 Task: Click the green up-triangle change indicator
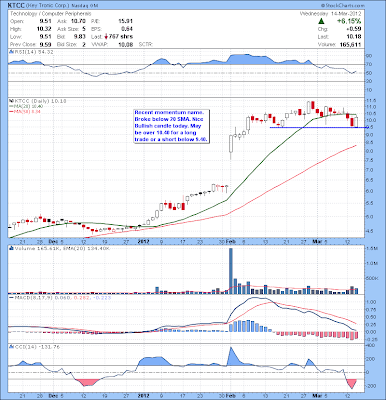pos(321,21)
